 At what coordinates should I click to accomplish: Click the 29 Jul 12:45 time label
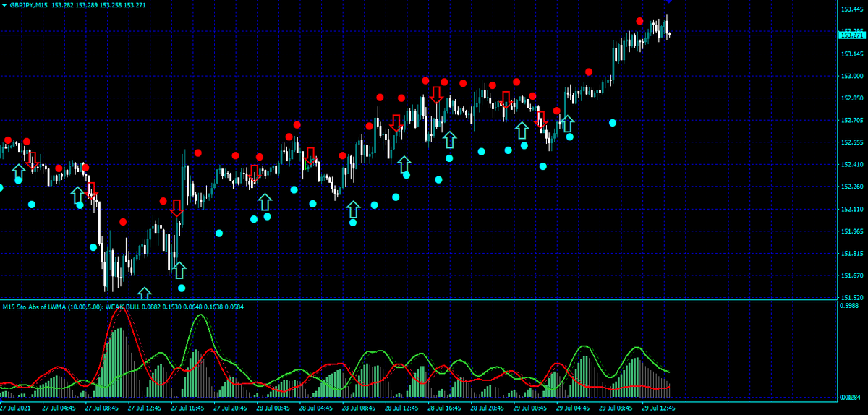click(660, 408)
